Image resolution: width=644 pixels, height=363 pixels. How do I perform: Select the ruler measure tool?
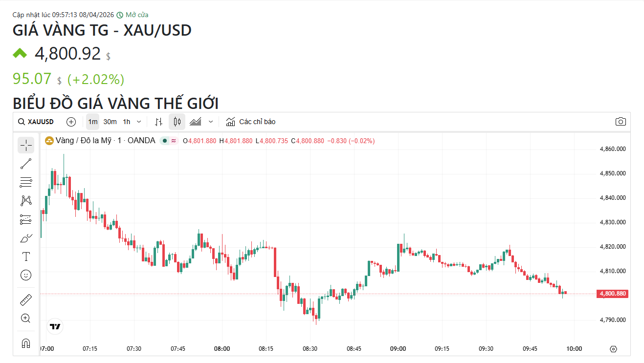click(26, 299)
